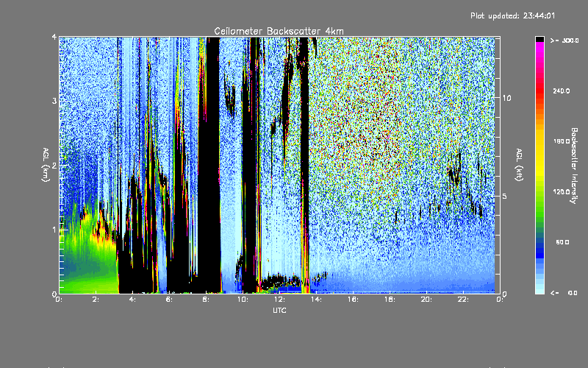Click the "6:" tick on the UTC axis

tap(170, 300)
